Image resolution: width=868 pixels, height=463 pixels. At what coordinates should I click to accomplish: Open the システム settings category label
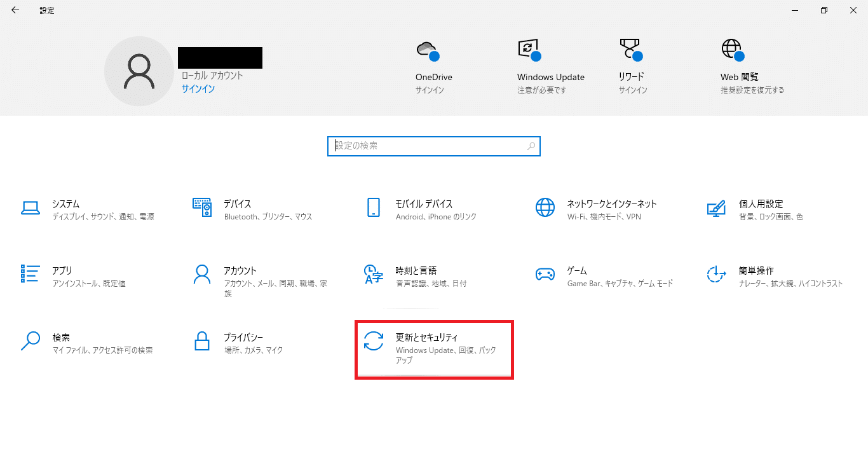(66, 204)
